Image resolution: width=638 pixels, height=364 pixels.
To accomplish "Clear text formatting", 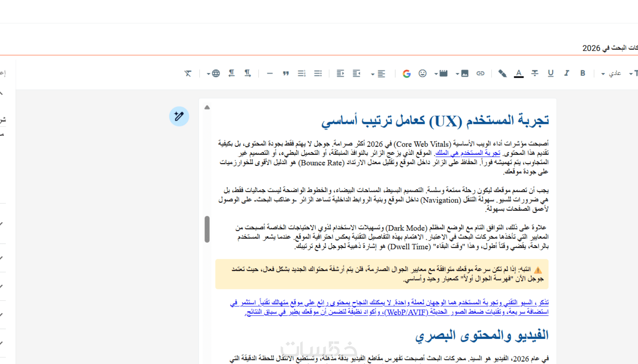I will pyautogui.click(x=188, y=74).
